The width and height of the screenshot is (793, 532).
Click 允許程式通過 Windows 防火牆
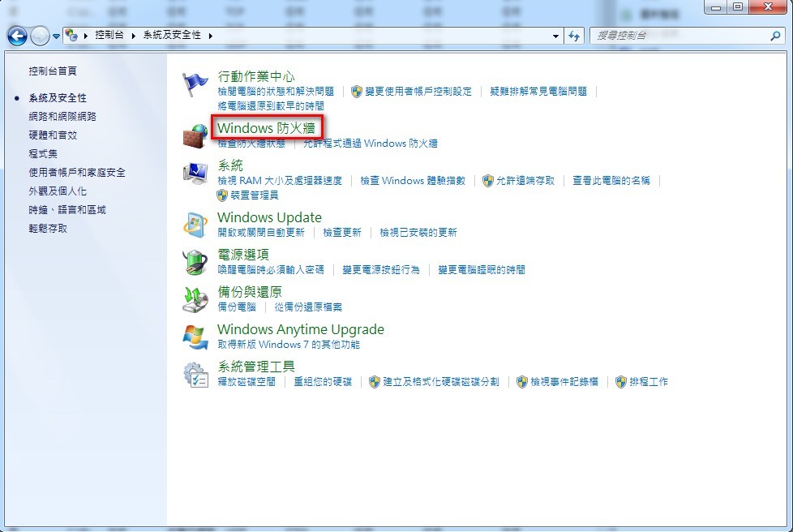coord(371,144)
